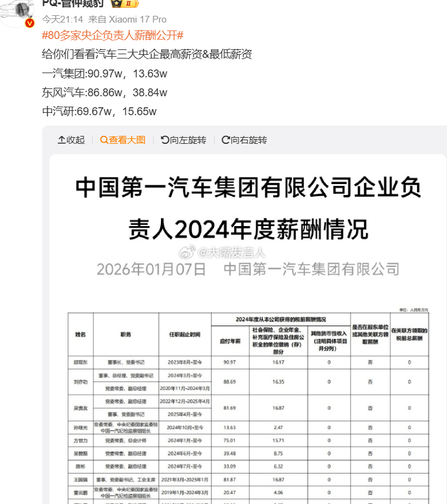Click the 党委常委、总会计师 position cell
Viewport: 447px width, 504px height.
(126, 441)
